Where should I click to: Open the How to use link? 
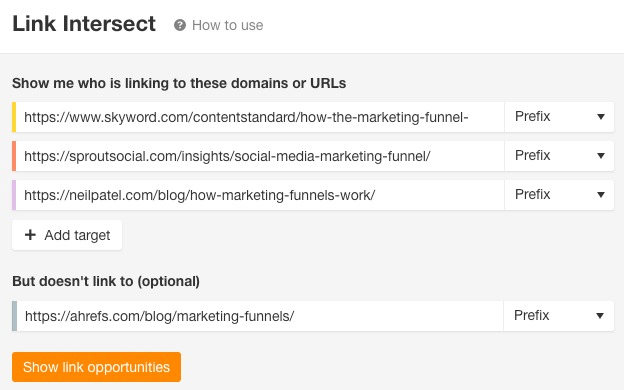pos(227,25)
